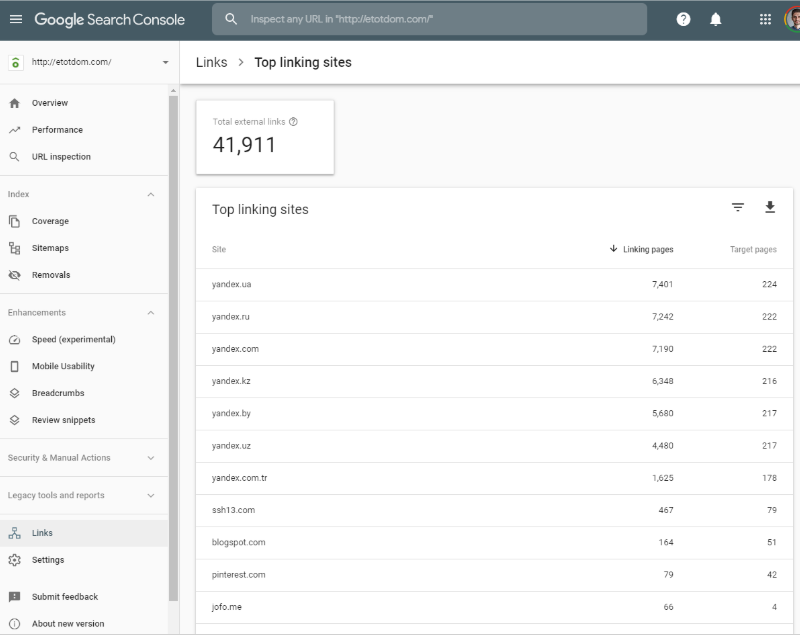Viewport: 801px width, 637px height.
Task: Open the hamburger main menu
Action: coord(16,19)
